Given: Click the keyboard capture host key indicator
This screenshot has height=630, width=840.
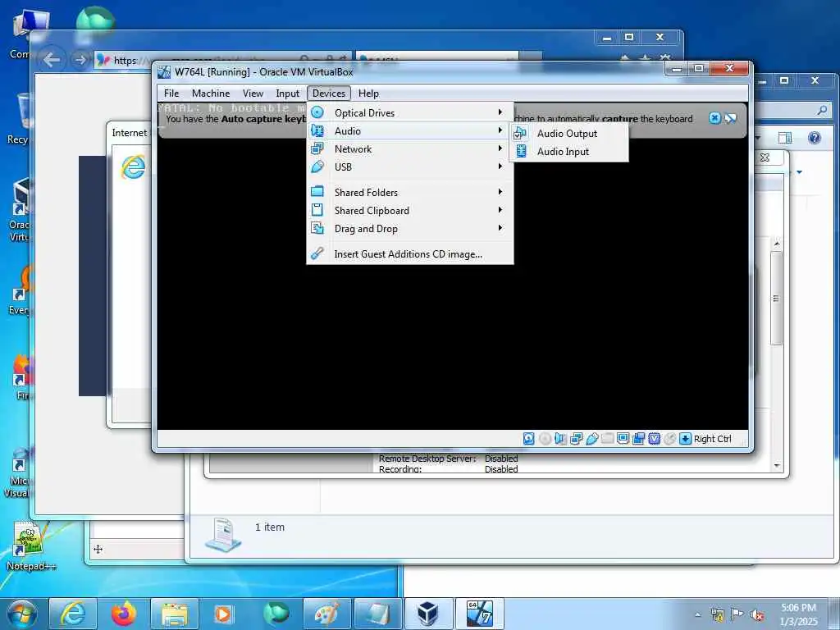Looking at the screenshot, I should tap(685, 439).
